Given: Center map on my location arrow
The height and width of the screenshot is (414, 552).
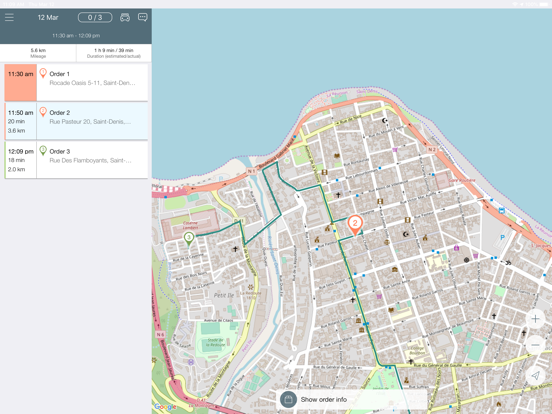Looking at the screenshot, I should point(535,376).
